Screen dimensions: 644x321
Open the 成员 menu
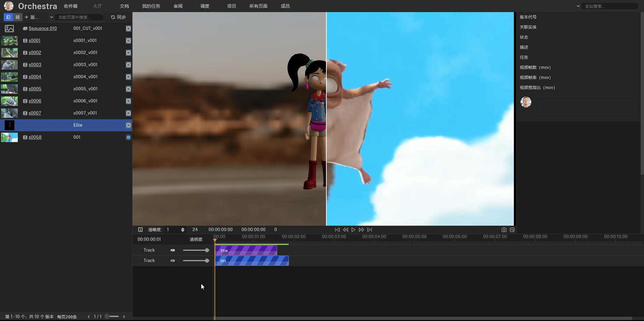tap(285, 6)
